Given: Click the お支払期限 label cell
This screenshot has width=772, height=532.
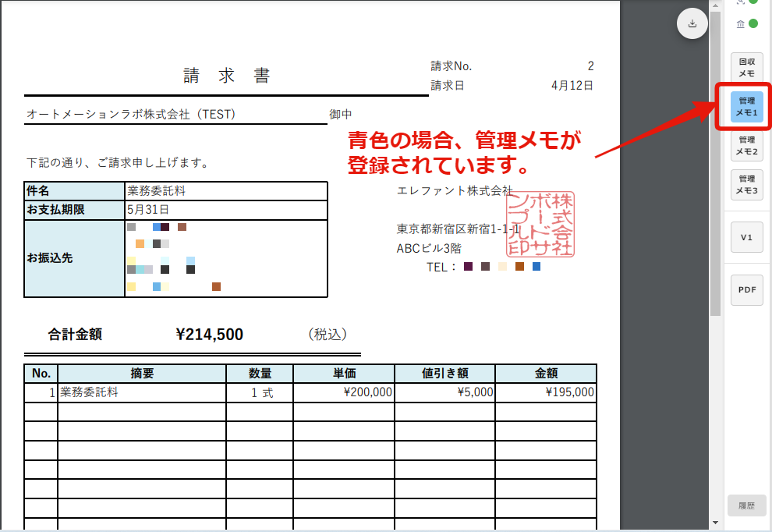Looking at the screenshot, I should [x=74, y=210].
